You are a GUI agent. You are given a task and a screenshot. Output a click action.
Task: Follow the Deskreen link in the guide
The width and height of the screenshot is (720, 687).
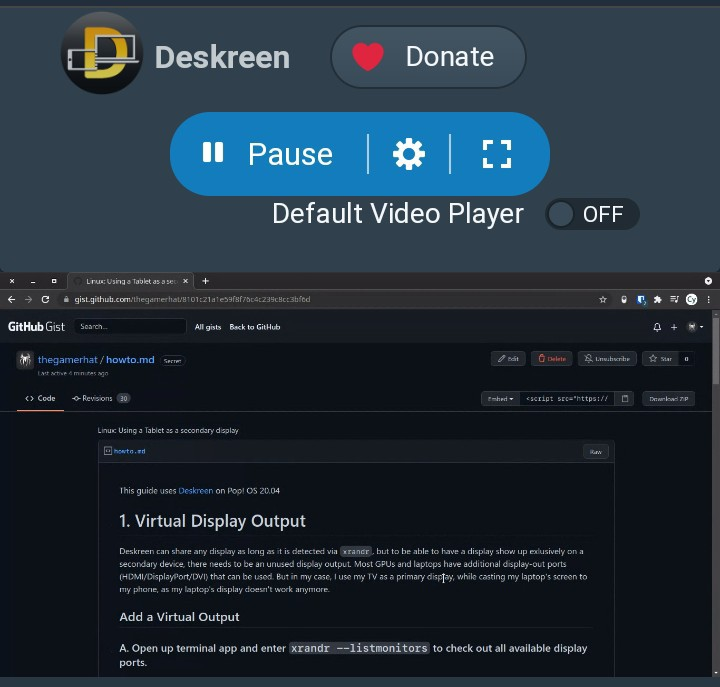196,490
